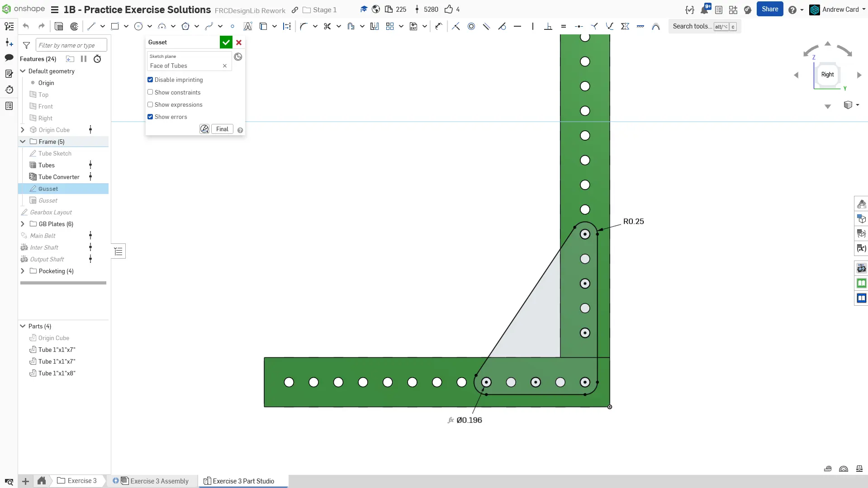
Task: Select the equal constraint tool
Action: click(563, 27)
